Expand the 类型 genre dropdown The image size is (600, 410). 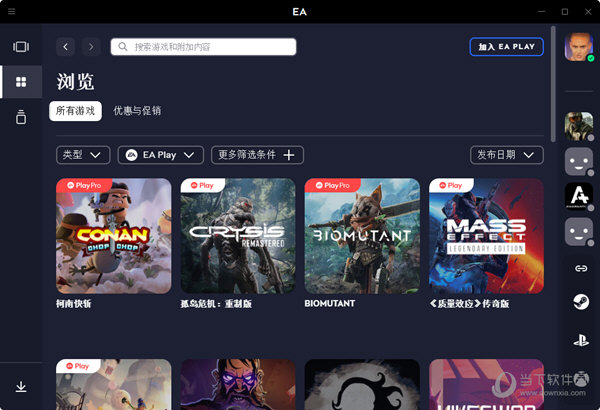[83, 155]
